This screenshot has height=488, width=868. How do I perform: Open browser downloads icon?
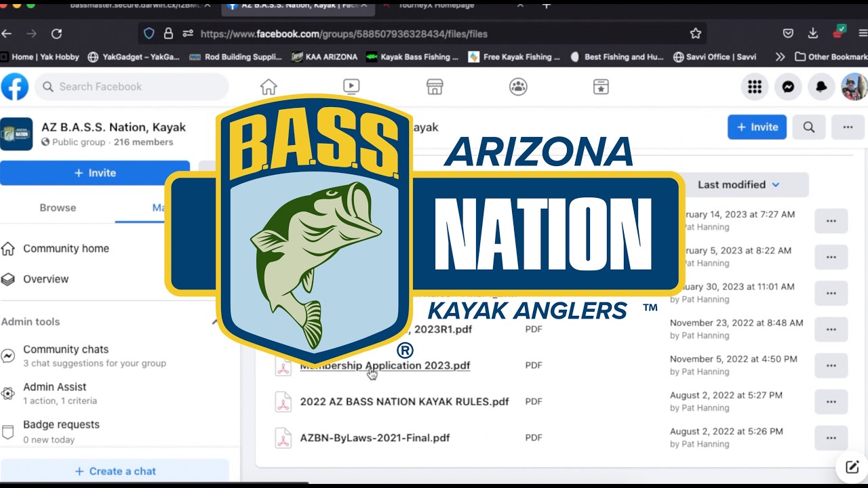click(x=813, y=33)
